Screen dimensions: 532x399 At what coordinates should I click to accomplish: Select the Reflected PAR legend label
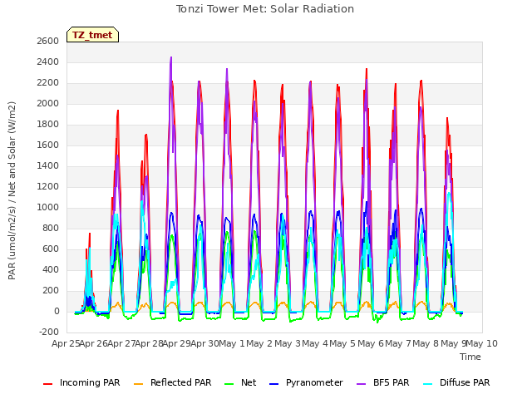tap(181, 382)
